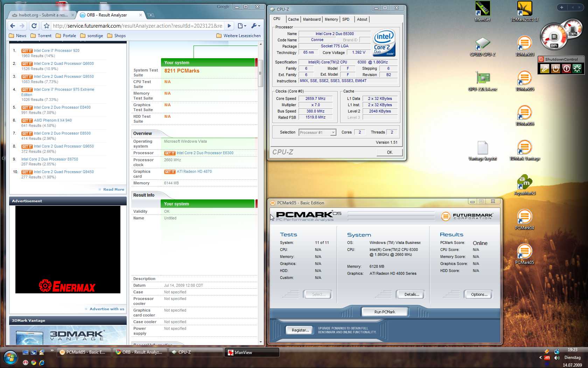This screenshot has height=368, width=588.
Task: Open the Shops bookmarks folder
Action: pyautogui.click(x=116, y=36)
